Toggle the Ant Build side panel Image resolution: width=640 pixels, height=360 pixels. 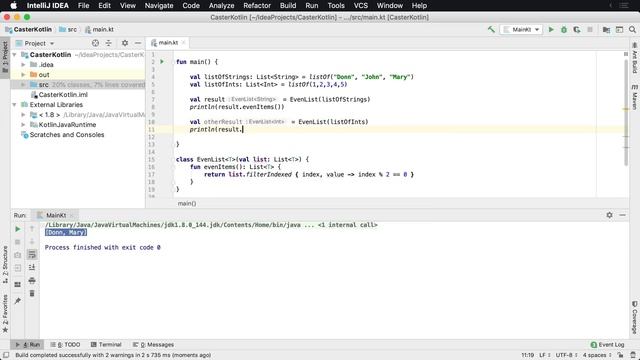[635, 58]
